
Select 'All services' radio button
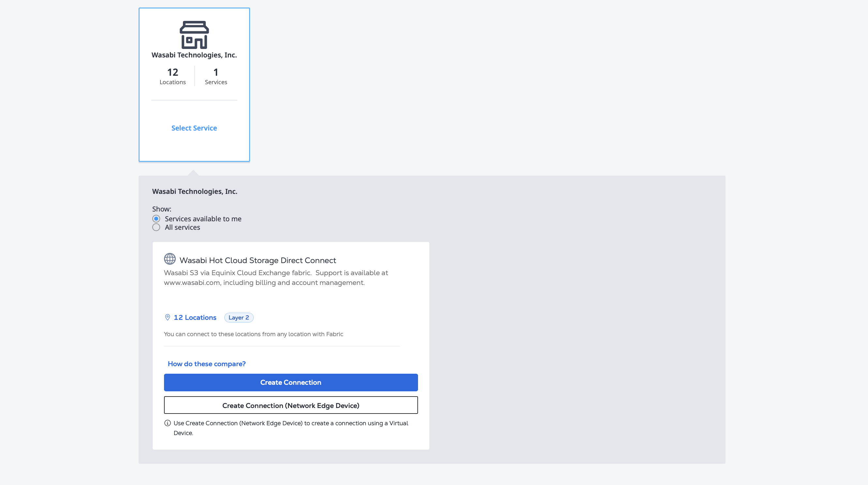(x=156, y=227)
